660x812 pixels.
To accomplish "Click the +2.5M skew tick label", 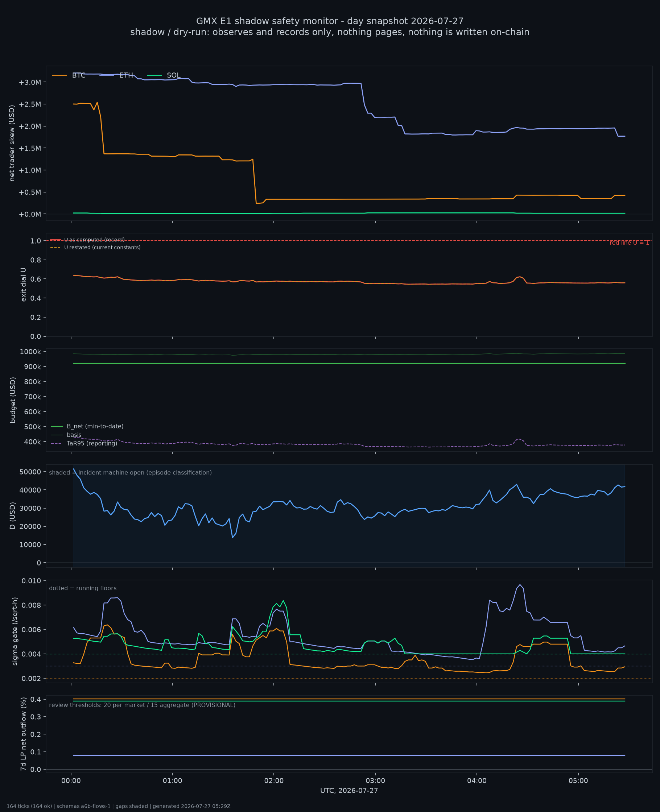I will coord(30,104).
